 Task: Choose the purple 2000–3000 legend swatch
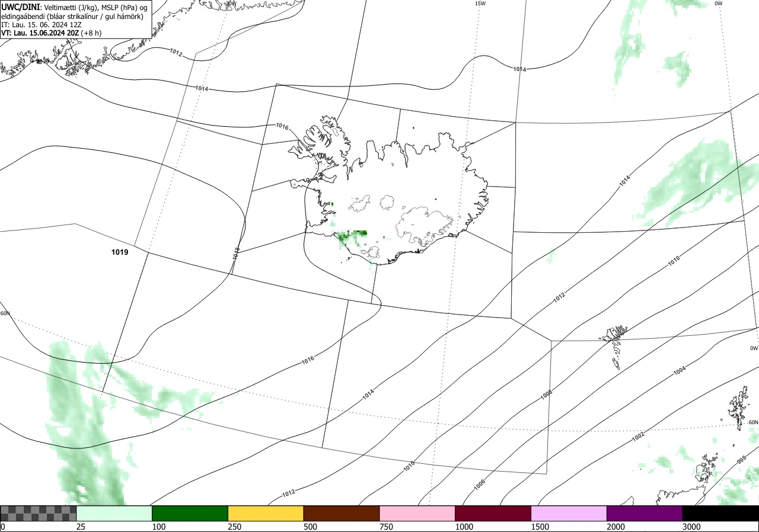(645, 513)
